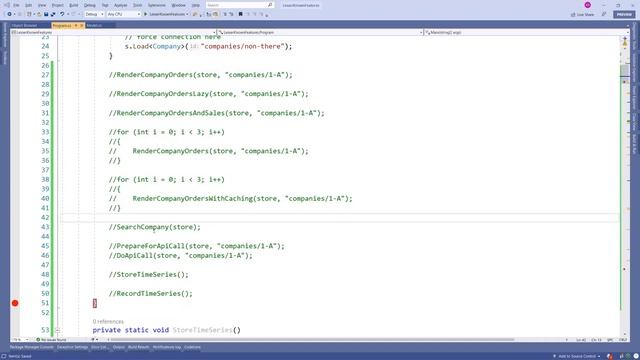The image size is (640, 360).
Task: Open the Build menu
Action: point(73,5)
